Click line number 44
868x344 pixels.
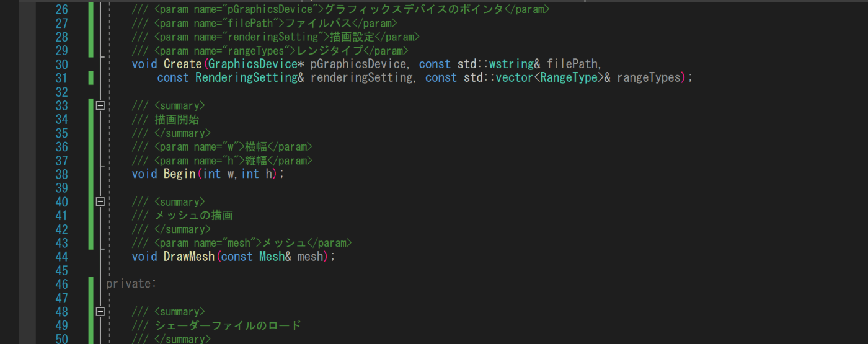click(61, 257)
